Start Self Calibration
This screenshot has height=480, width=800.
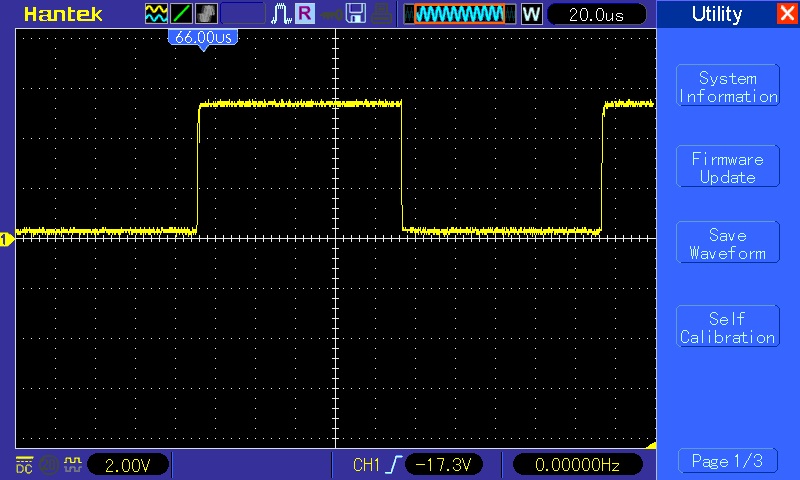pos(727,328)
